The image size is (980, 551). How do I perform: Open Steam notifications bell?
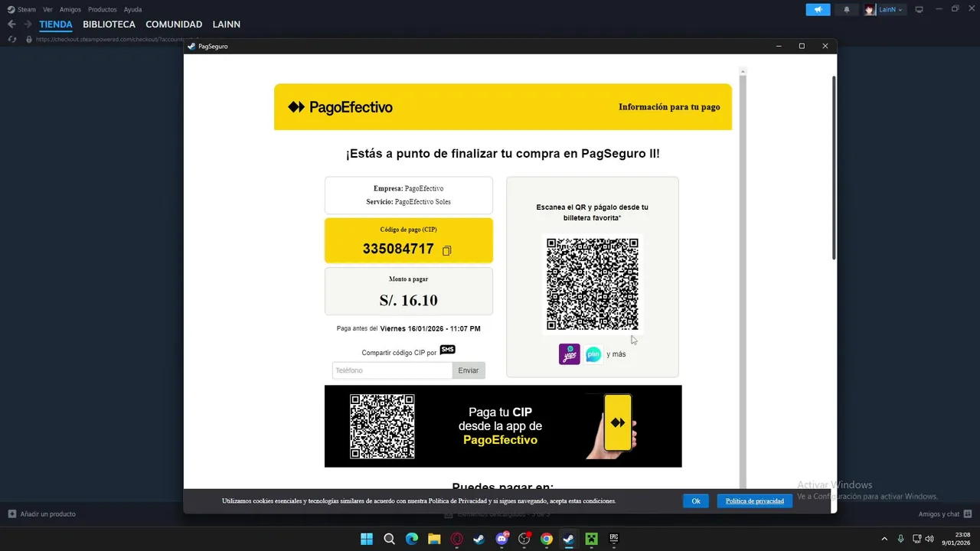847,10
